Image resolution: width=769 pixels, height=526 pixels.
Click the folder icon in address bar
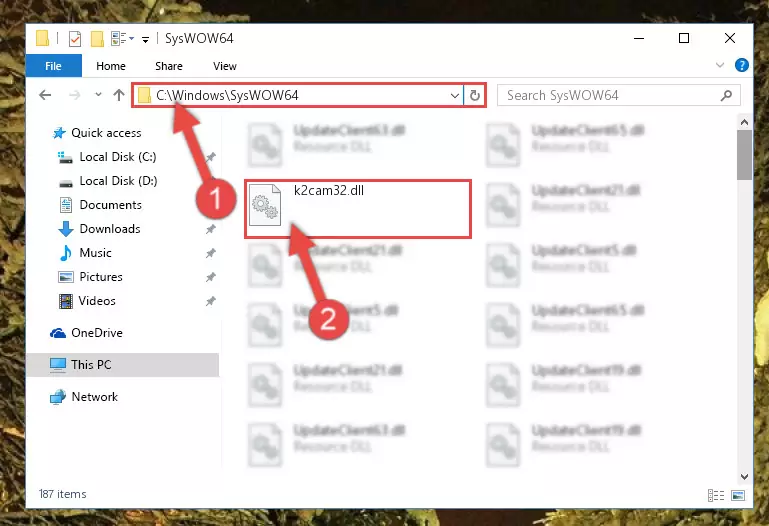144,95
